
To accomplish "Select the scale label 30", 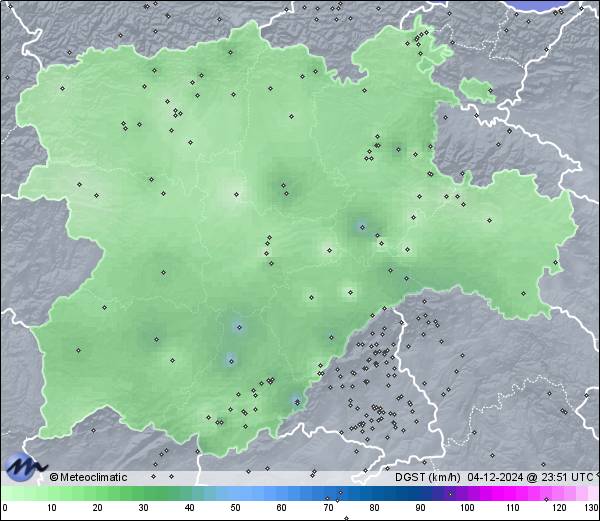I will (143, 508).
